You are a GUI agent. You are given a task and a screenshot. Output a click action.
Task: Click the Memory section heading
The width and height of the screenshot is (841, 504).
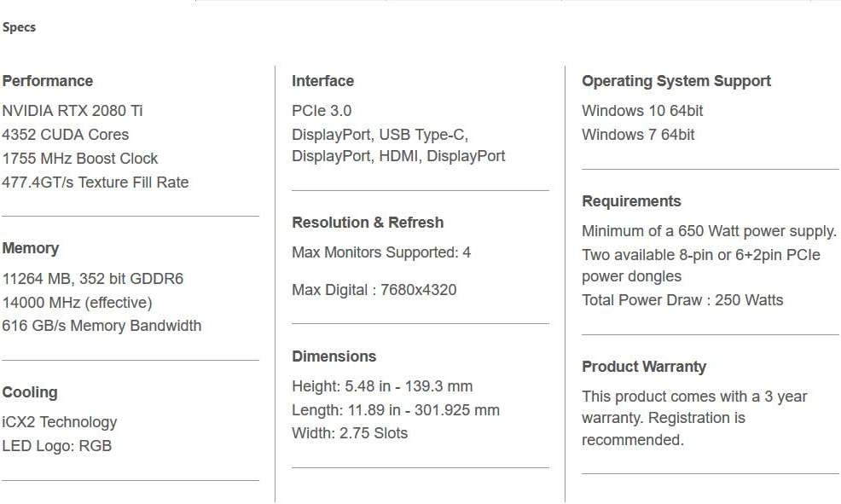31,248
